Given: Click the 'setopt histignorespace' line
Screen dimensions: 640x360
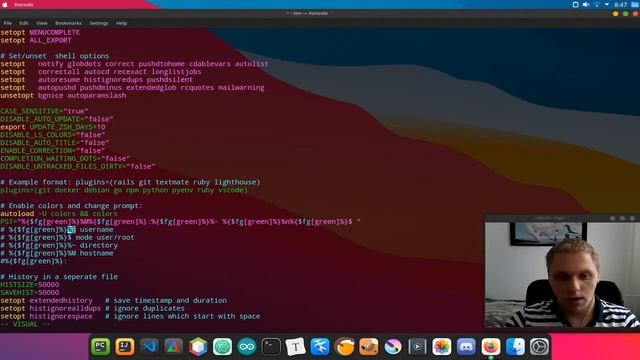Looking at the screenshot, I should (130, 316).
